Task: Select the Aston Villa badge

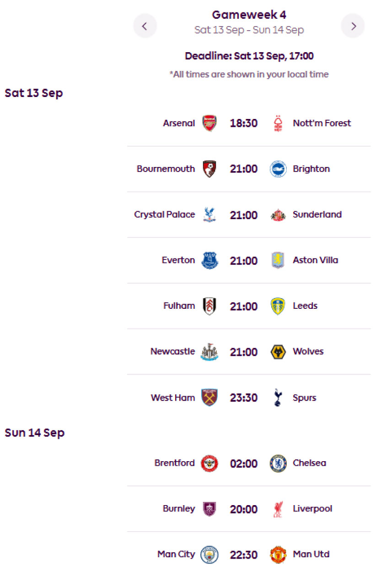Action: pyautogui.click(x=278, y=260)
